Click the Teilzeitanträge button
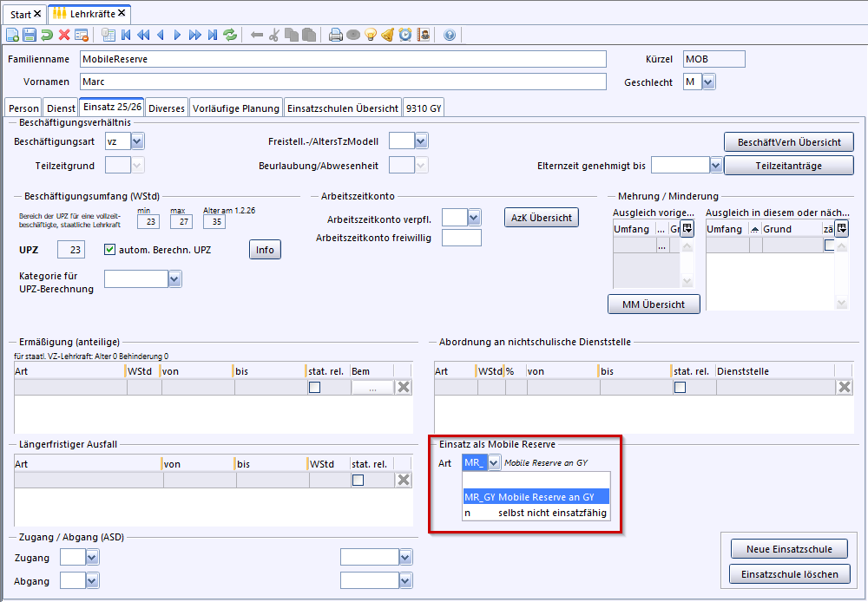The width and height of the screenshot is (868, 602). tap(789, 166)
